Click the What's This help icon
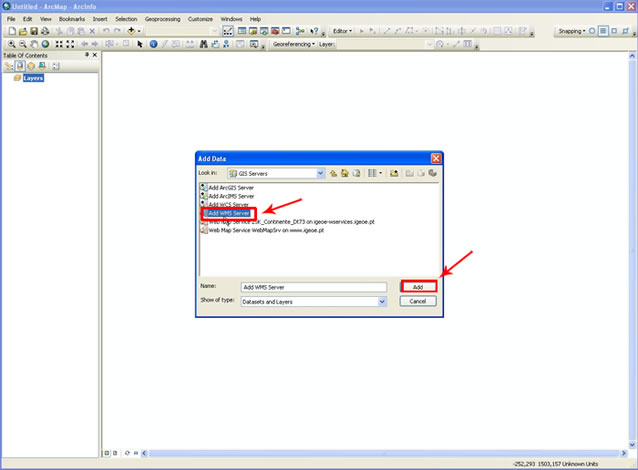The height and width of the screenshot is (470, 638). [314, 31]
